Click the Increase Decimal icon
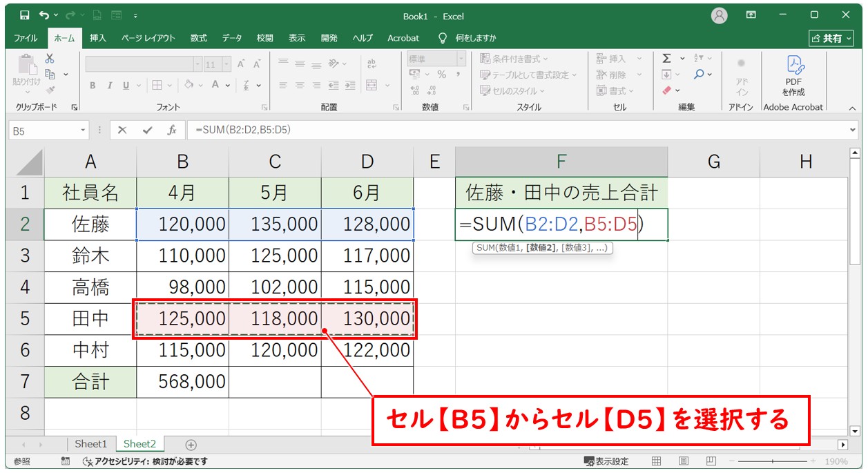This screenshot has height=473, width=868. (x=415, y=90)
